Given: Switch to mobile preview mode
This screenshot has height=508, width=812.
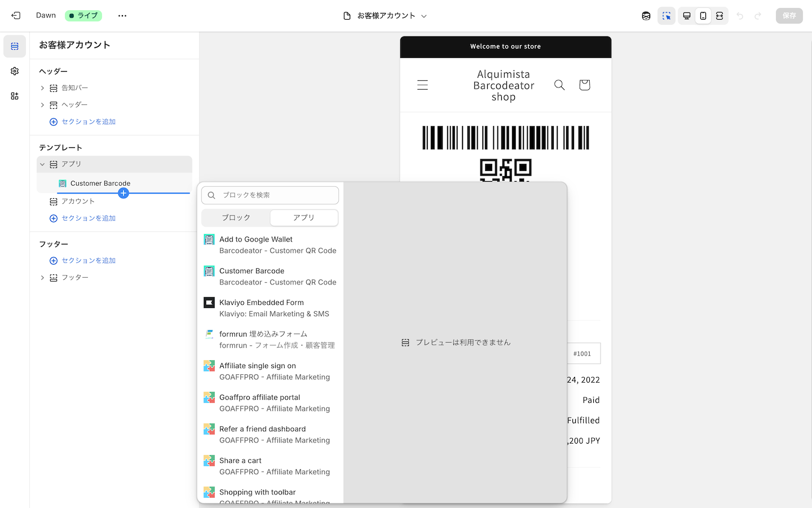Looking at the screenshot, I should pyautogui.click(x=703, y=16).
